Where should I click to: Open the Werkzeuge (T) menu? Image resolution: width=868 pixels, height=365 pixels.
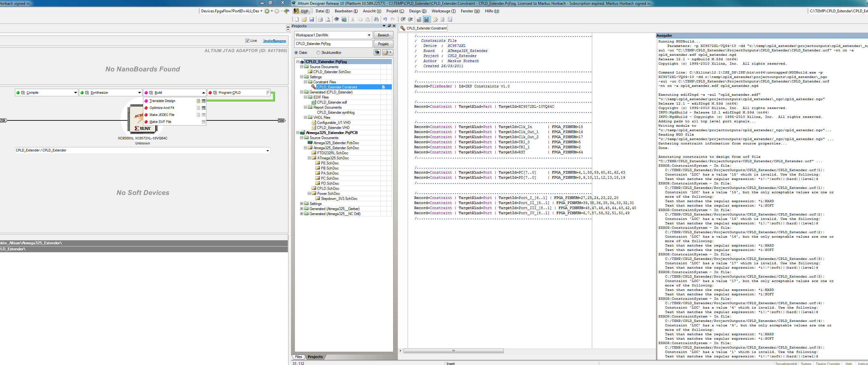click(444, 11)
